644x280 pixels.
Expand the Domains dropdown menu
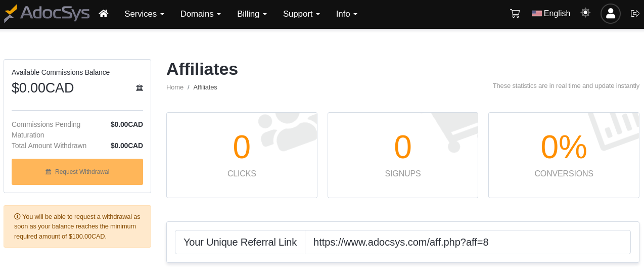click(x=200, y=14)
